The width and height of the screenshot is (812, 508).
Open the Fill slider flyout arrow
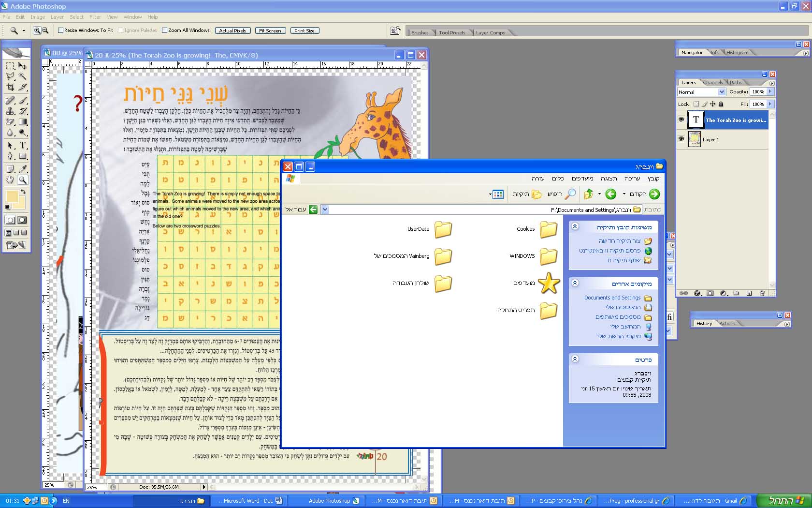pyautogui.click(x=770, y=104)
